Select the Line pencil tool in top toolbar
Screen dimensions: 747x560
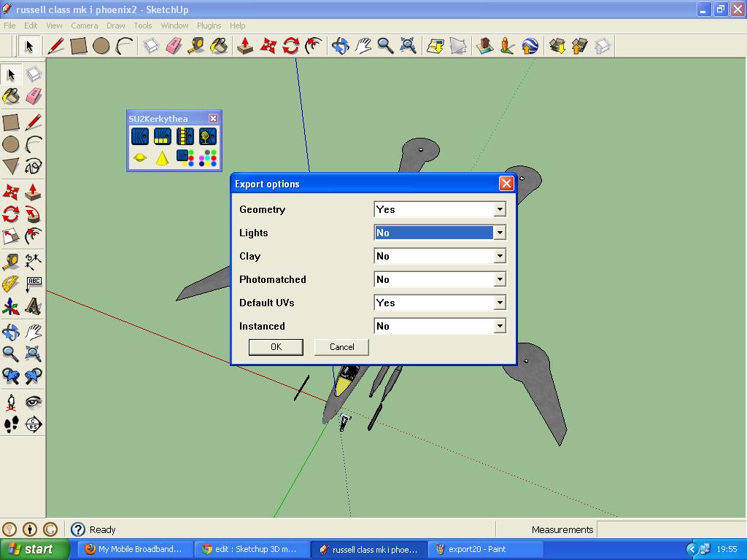(55, 46)
